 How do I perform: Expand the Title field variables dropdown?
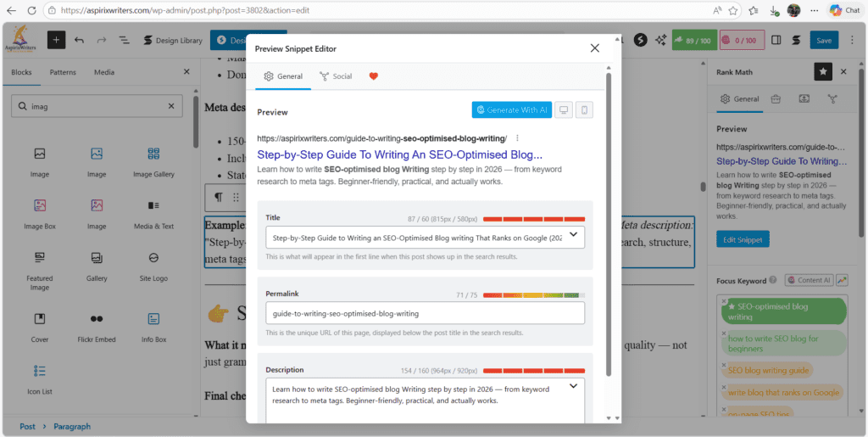(574, 234)
